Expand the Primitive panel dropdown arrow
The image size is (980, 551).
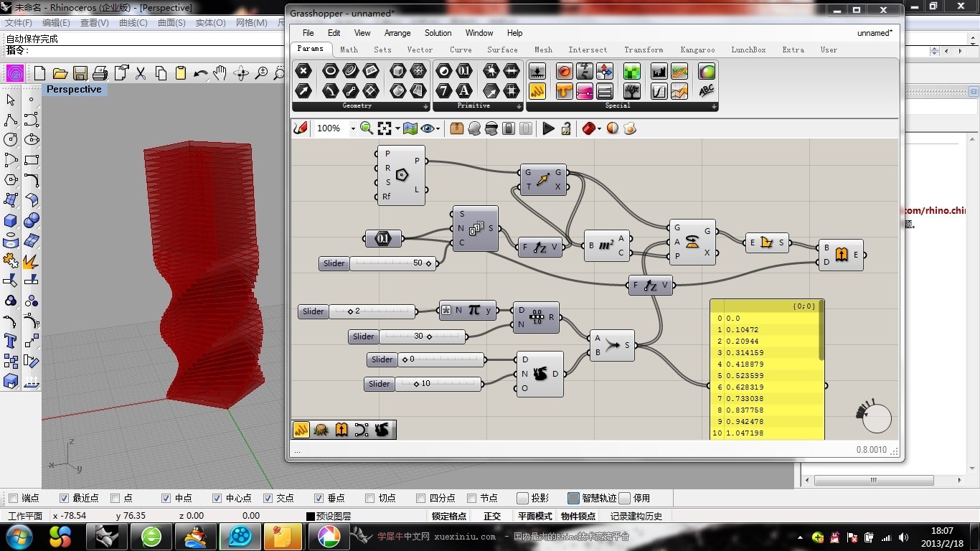point(519,106)
